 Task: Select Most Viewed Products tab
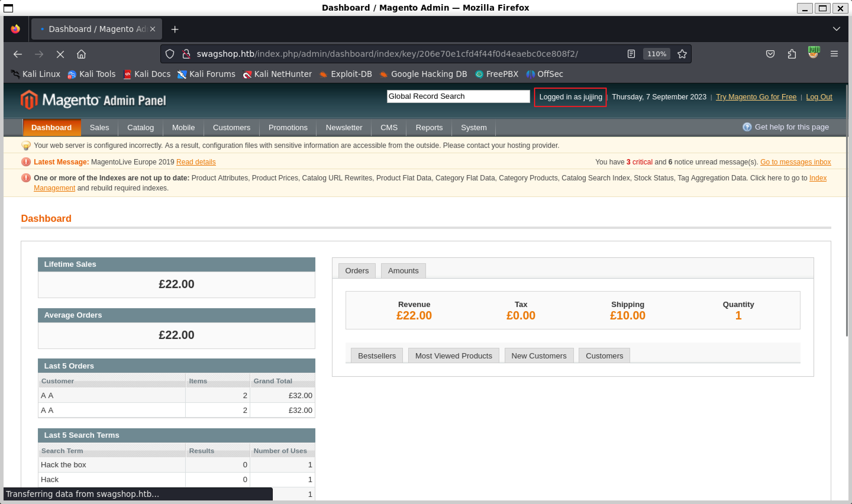tap(453, 356)
